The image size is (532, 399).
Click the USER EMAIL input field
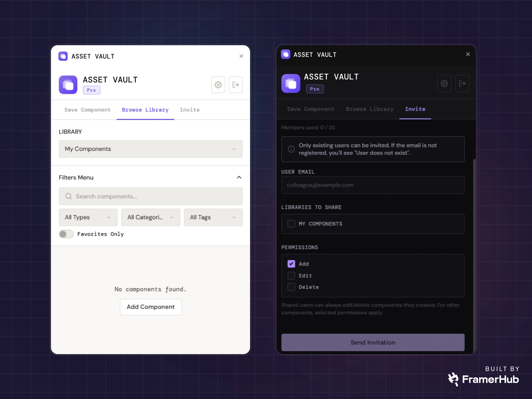coord(373,185)
